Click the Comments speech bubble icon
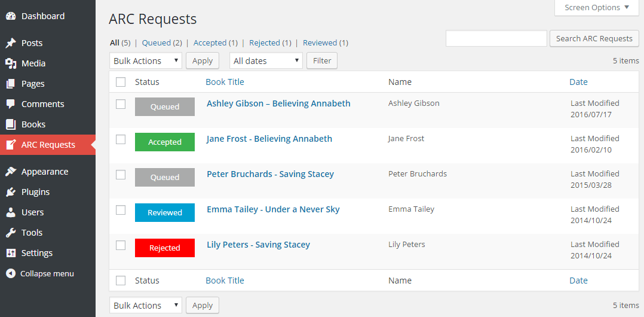This screenshot has width=644, height=317. (11, 104)
